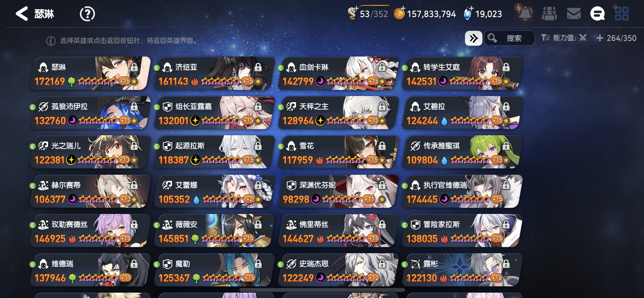
Task: Open the 能力值 sort filter dropdown
Action: point(564,38)
